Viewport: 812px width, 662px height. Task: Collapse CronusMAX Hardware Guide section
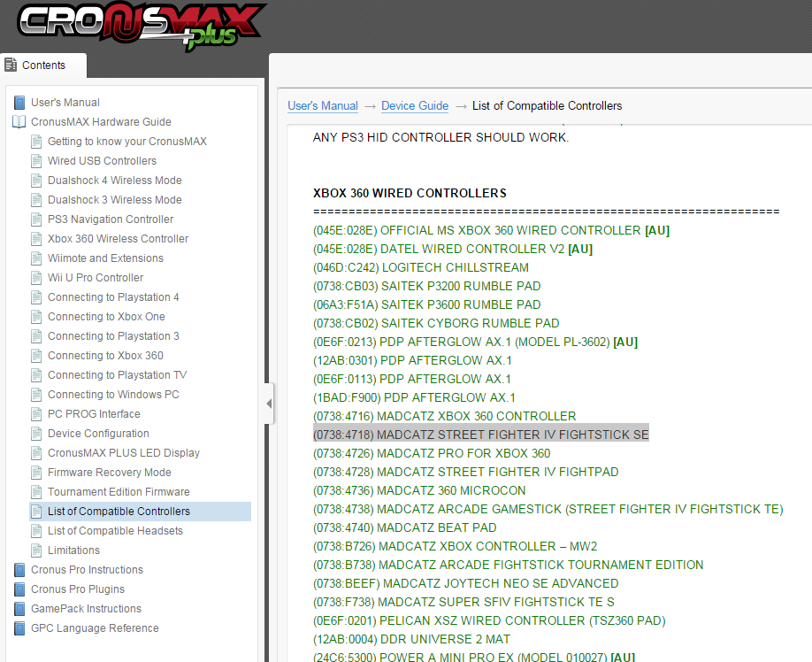click(x=101, y=122)
